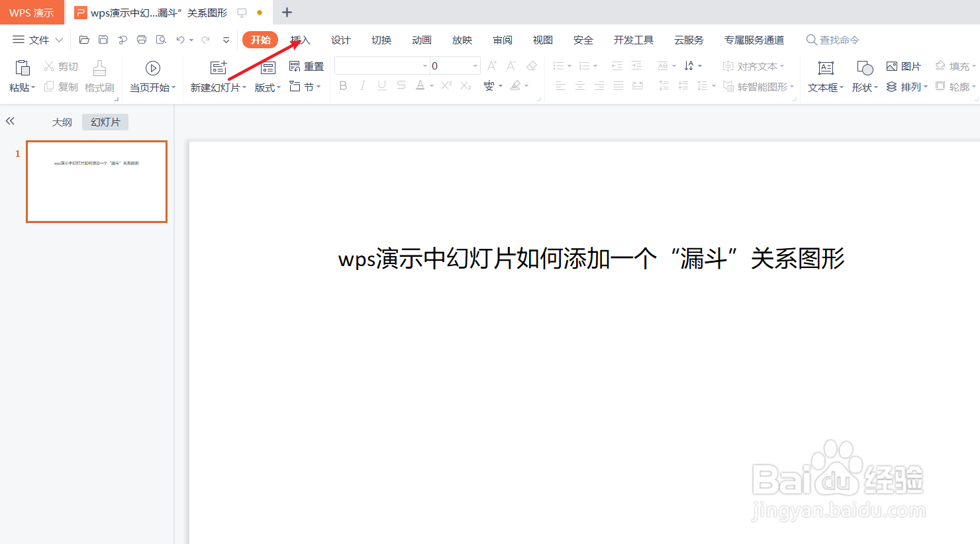Toggle Underline formatting

point(381,85)
